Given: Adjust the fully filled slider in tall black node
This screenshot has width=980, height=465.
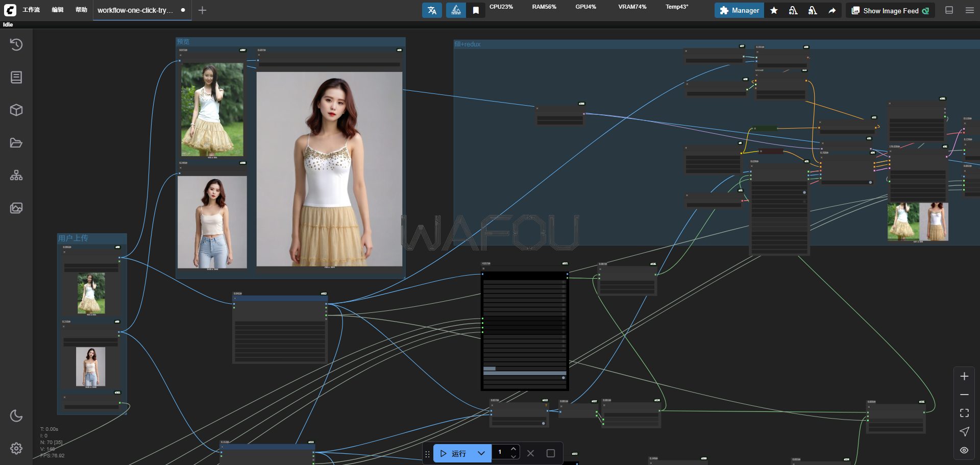Looking at the screenshot, I should [525, 373].
